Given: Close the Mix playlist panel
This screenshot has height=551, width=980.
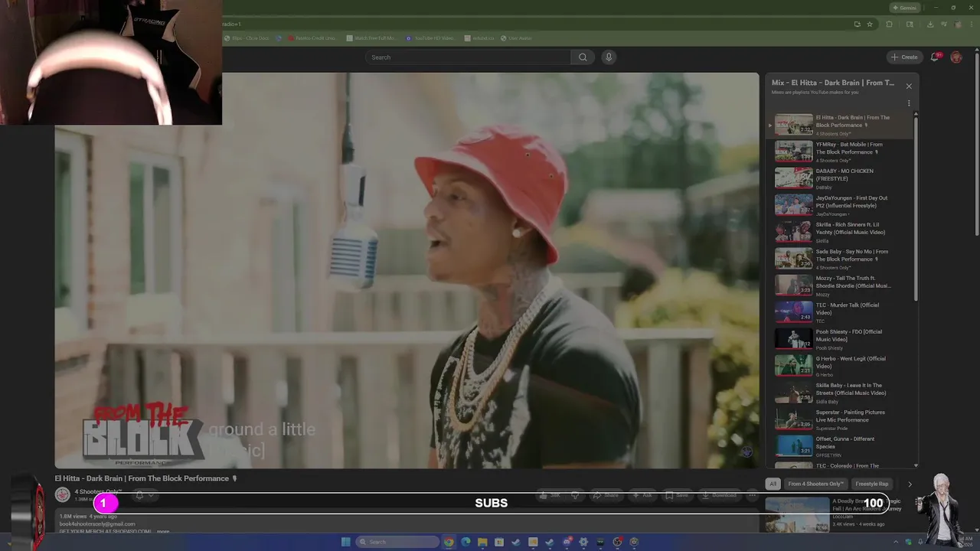Looking at the screenshot, I should pyautogui.click(x=909, y=86).
